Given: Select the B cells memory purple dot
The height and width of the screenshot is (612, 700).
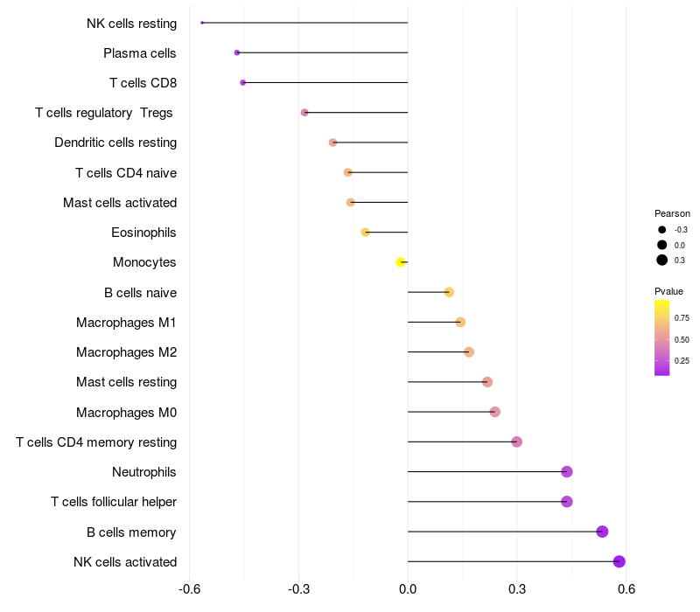Looking at the screenshot, I should point(602,532).
